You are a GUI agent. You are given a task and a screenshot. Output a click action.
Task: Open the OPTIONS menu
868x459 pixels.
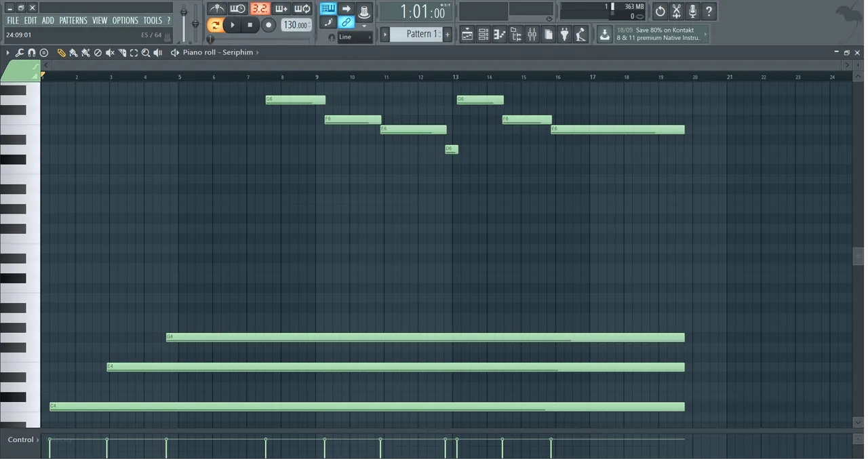(125, 20)
